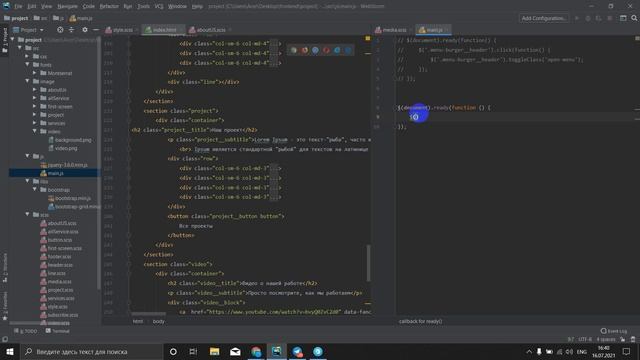640x360 pixels.
Task: Collapse the bootstrap folder
Action: (35, 190)
